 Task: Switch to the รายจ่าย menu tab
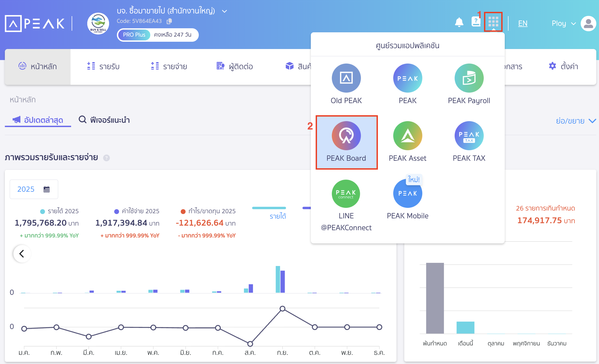(x=169, y=66)
